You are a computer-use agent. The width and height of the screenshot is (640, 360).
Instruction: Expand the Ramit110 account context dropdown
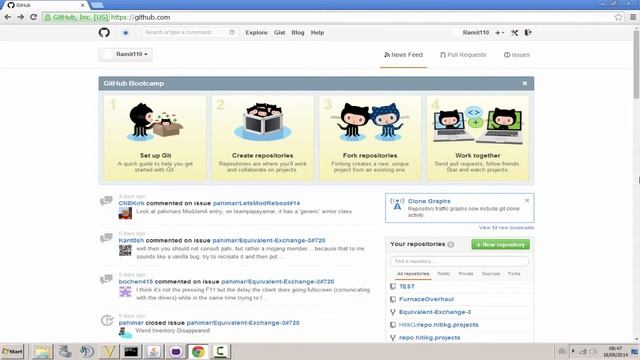126,54
